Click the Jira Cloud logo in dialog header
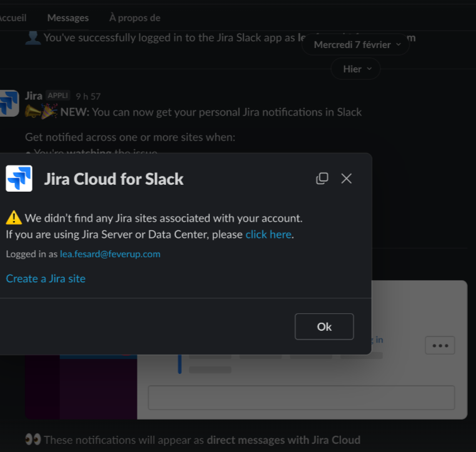The width and height of the screenshot is (476, 452). (19, 179)
